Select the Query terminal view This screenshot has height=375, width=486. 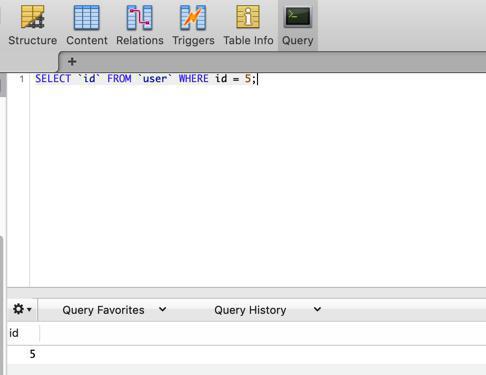(x=298, y=25)
